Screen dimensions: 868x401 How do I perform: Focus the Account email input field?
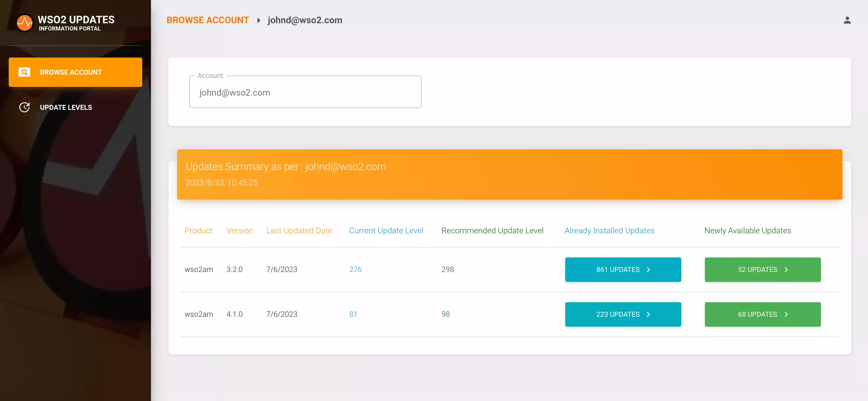pyautogui.click(x=305, y=92)
